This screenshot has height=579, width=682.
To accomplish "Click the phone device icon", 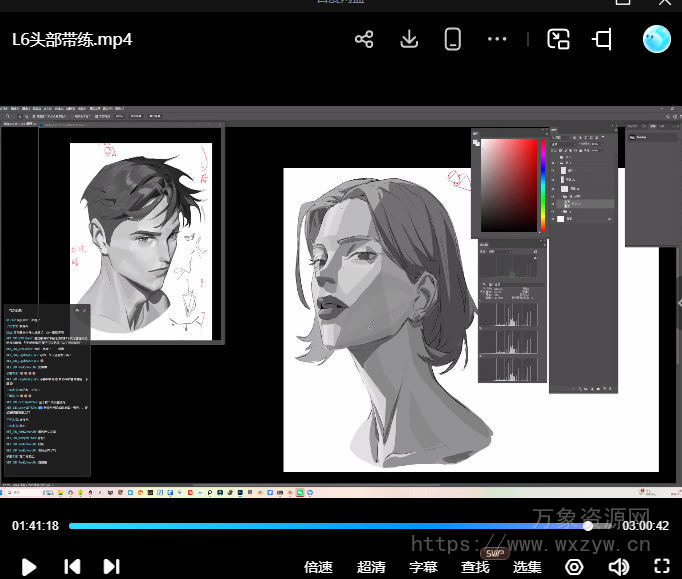I will [x=452, y=40].
